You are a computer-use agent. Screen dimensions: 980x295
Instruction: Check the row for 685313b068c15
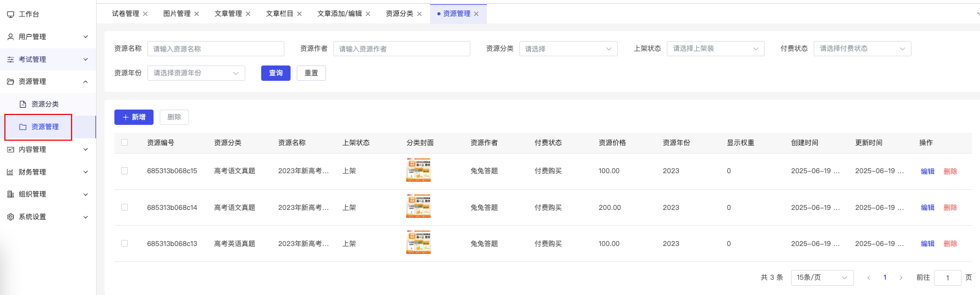pyautogui.click(x=125, y=171)
